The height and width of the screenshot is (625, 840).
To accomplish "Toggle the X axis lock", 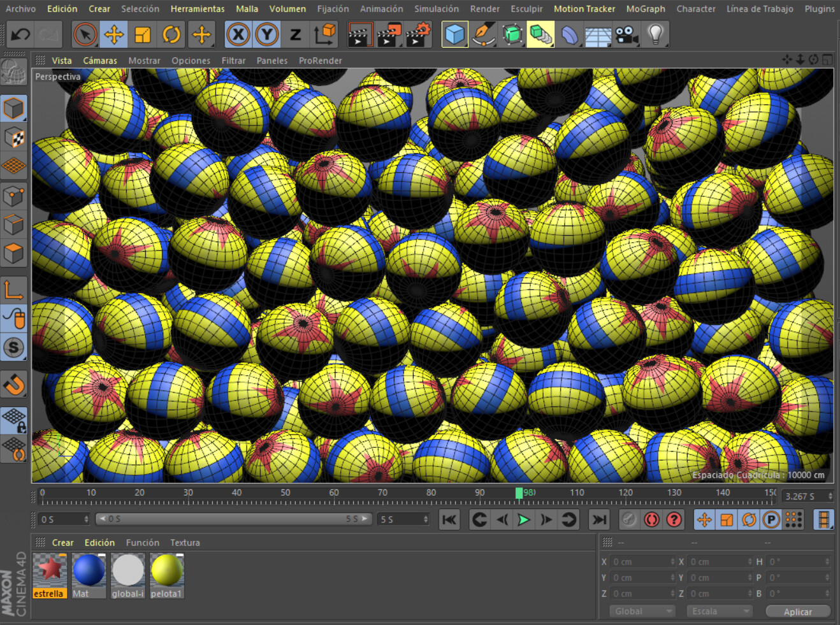I will tap(238, 34).
